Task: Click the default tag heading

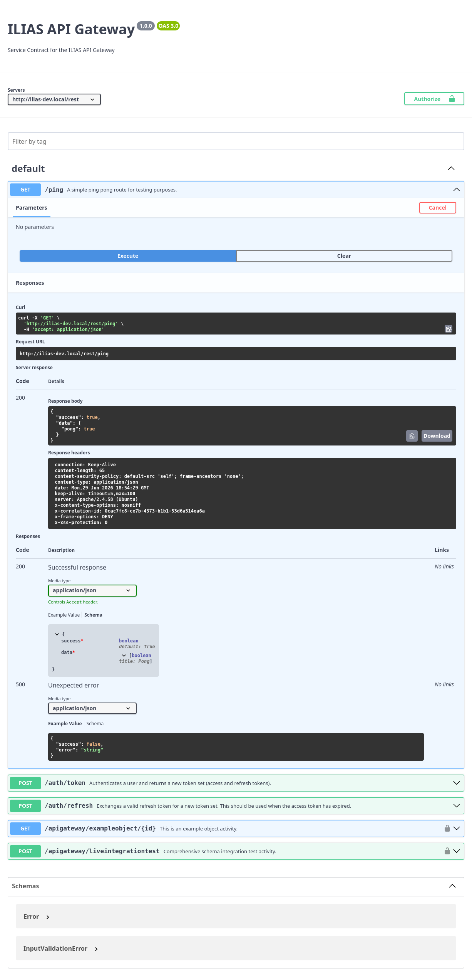Action: pos(28,168)
